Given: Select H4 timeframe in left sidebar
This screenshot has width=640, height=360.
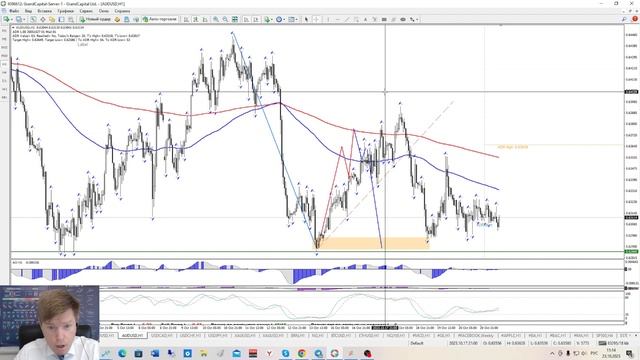Looking at the screenshot, I should coord(4,73).
